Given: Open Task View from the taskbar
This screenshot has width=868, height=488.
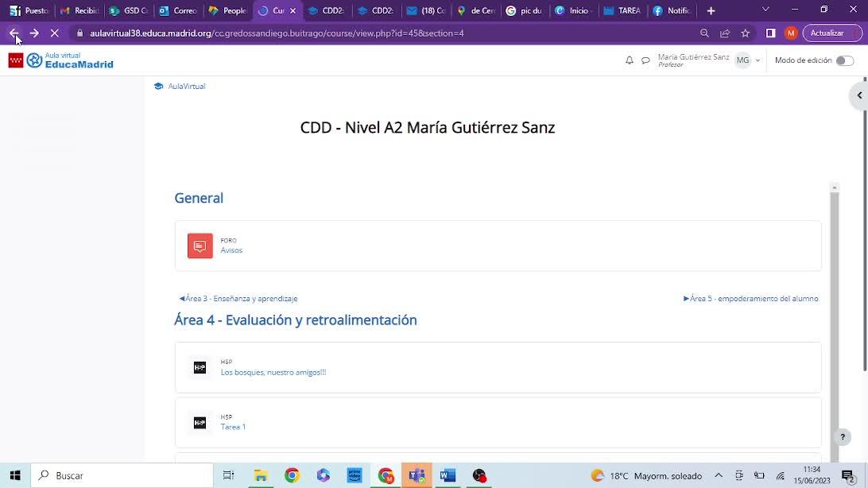Looking at the screenshot, I should pos(228,475).
